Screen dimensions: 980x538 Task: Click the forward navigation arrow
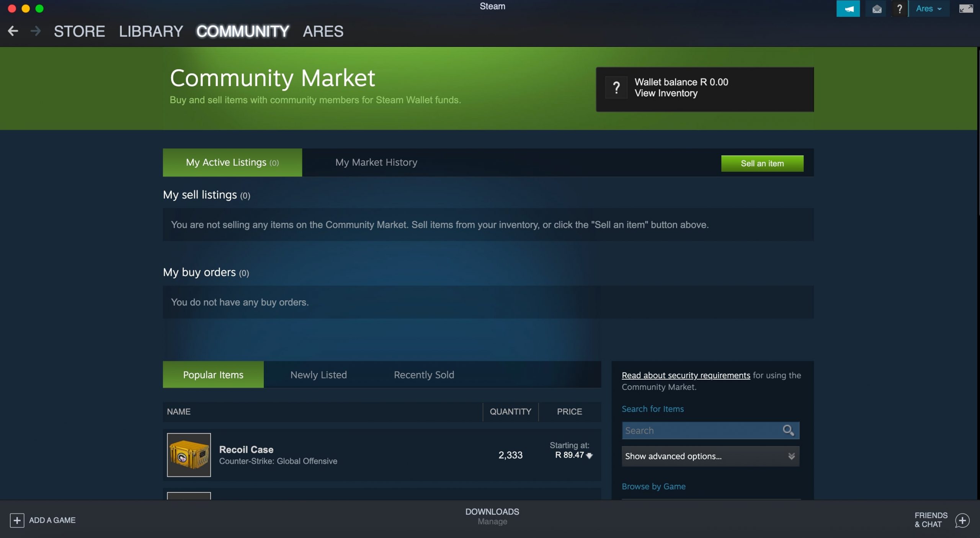click(x=36, y=31)
